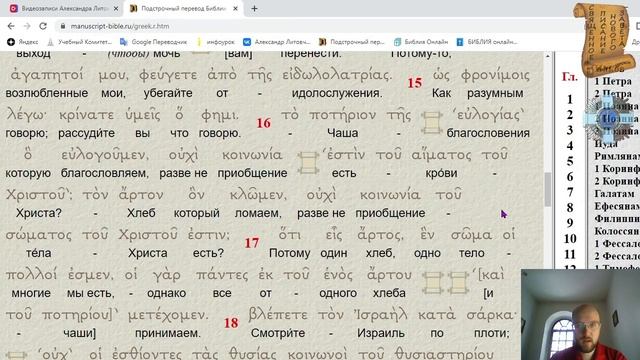Open the Учебный Комитет bookmark

pyautogui.click(x=79, y=42)
